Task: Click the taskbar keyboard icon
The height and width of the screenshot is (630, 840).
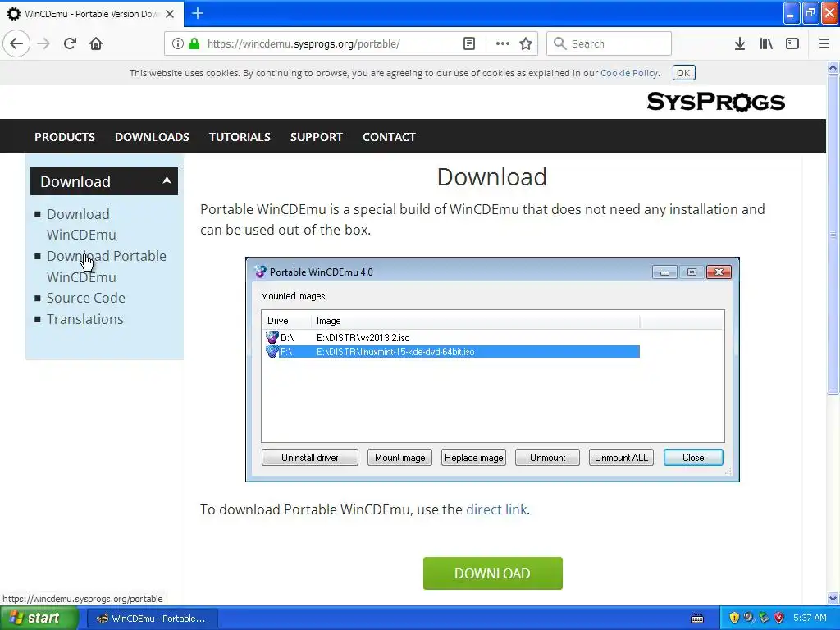Action: [x=697, y=619]
